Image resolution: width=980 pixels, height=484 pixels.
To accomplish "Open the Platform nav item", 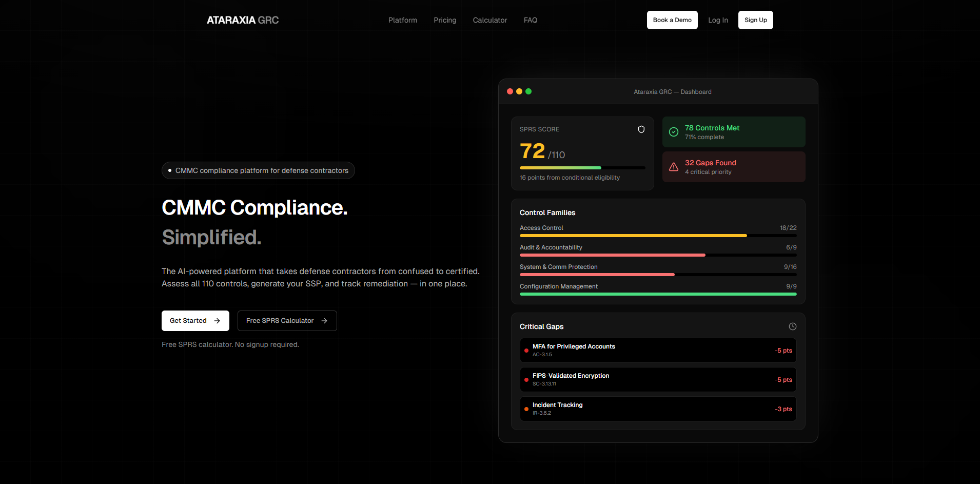I will click(x=403, y=20).
